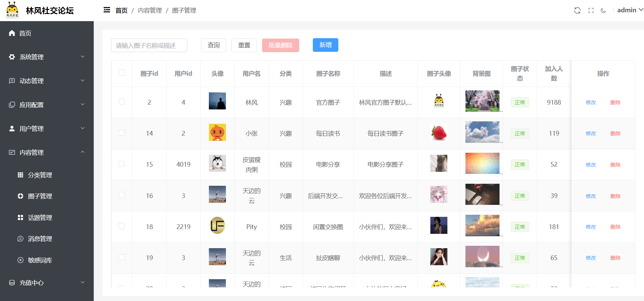Open 敏感词库 in the sidebar

point(40,260)
